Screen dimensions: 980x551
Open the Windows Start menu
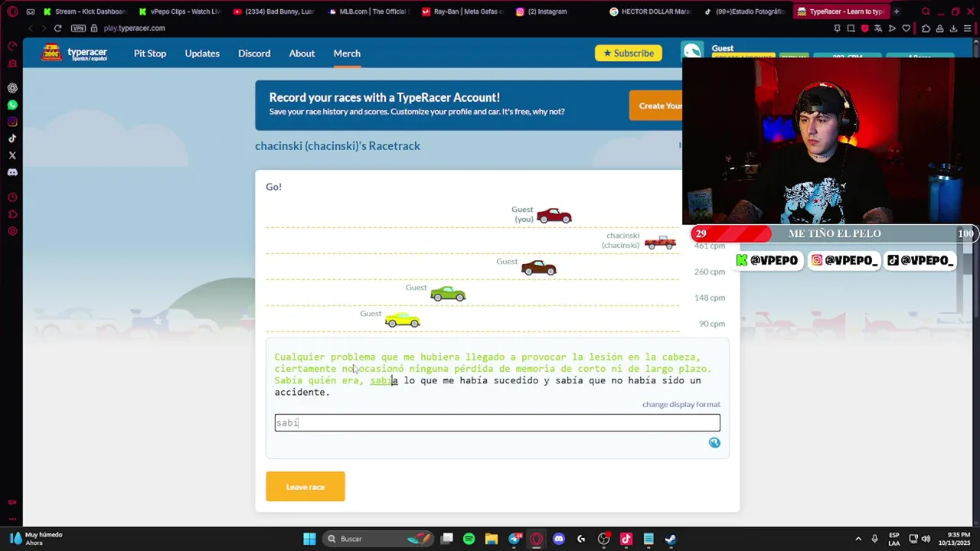click(309, 539)
